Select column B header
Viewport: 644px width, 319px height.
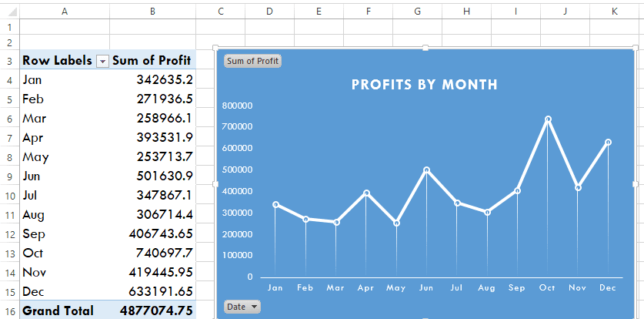tap(152, 11)
